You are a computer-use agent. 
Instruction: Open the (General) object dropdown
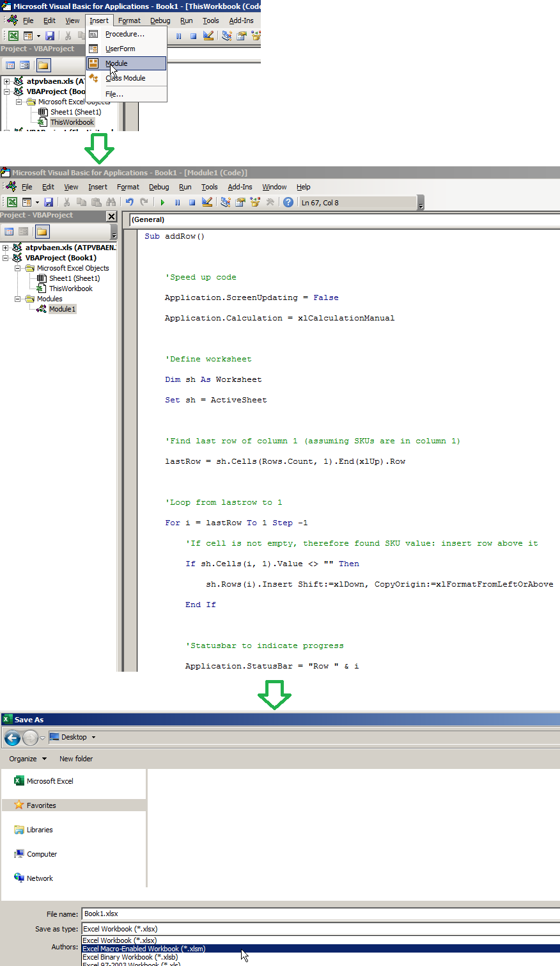(344, 219)
